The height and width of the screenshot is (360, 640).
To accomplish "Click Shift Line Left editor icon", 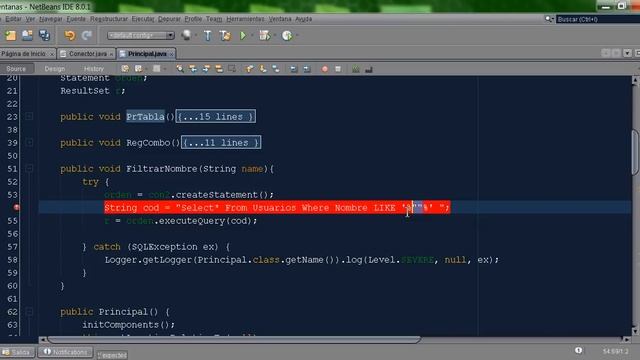I will coord(293,69).
